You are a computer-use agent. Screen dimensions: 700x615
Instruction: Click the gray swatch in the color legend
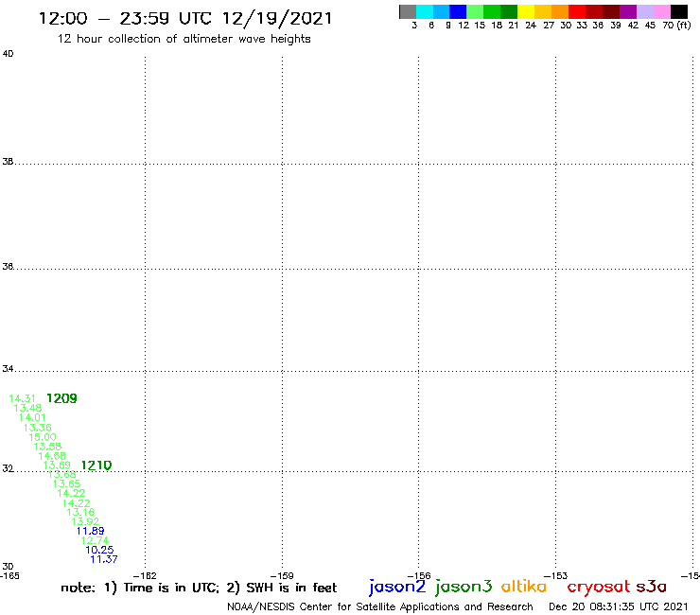(408, 11)
